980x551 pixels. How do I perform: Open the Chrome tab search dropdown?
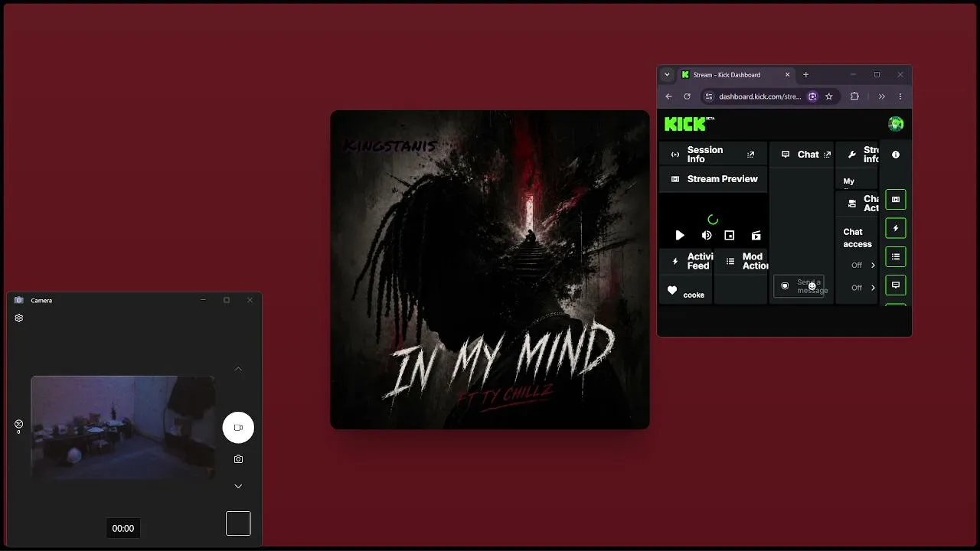coord(667,75)
